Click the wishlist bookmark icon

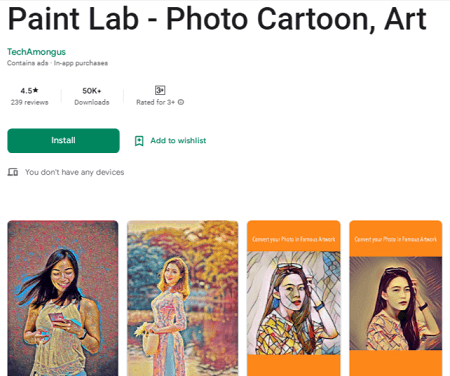(139, 141)
